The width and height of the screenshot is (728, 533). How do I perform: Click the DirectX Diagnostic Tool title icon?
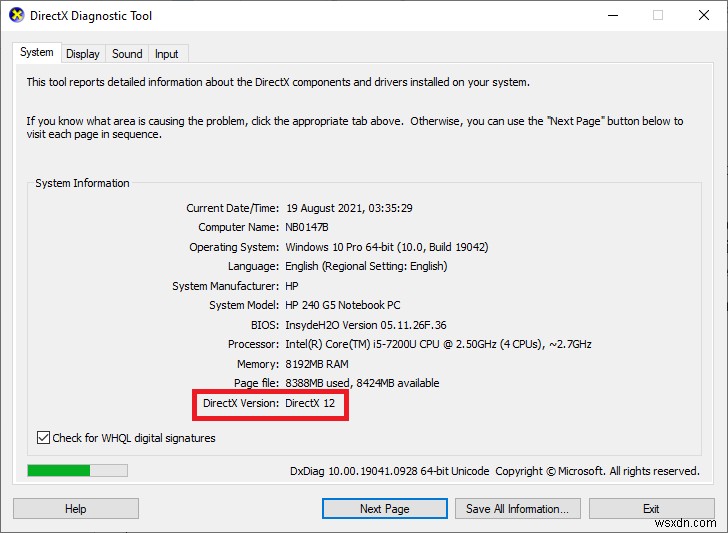(x=17, y=15)
